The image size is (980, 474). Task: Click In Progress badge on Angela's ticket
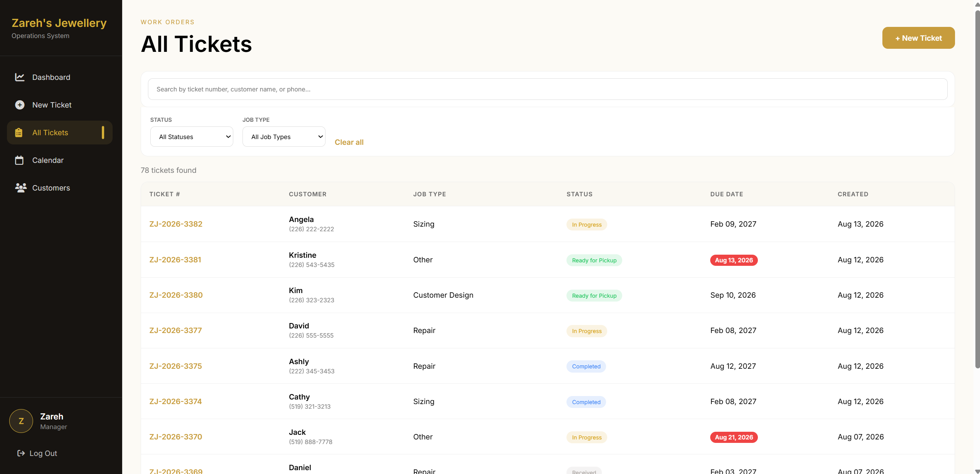[586, 225]
